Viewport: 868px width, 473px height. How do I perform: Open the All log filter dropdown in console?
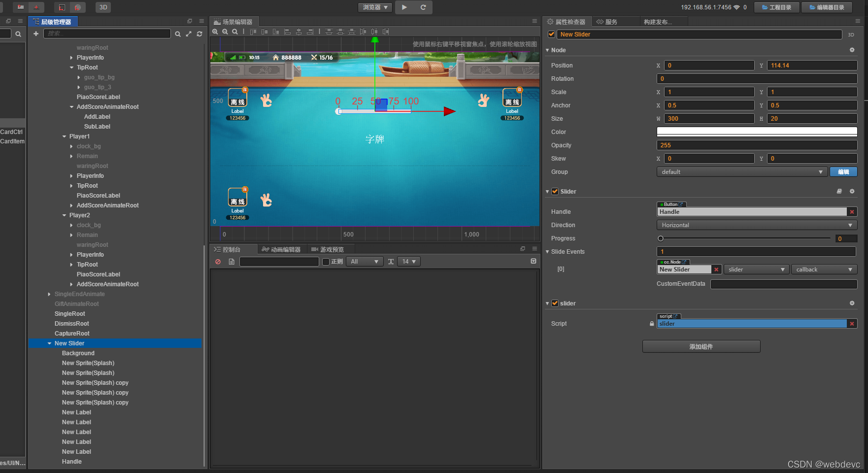[365, 262]
